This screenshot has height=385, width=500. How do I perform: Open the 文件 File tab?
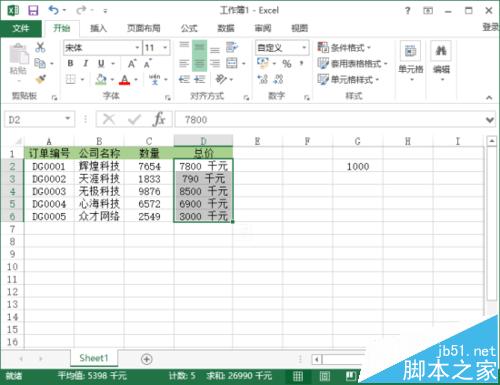[21, 28]
